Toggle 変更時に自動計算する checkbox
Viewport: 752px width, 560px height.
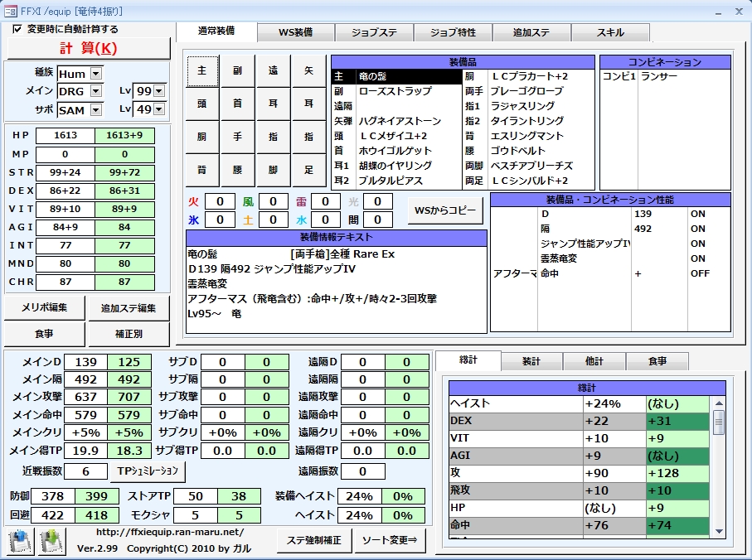tap(17, 29)
